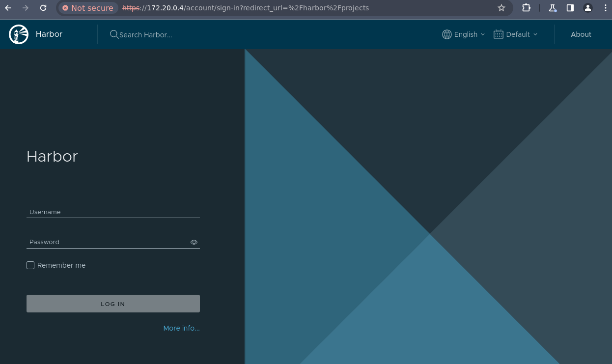Open the Chrome three-dot menu

[x=605, y=8]
